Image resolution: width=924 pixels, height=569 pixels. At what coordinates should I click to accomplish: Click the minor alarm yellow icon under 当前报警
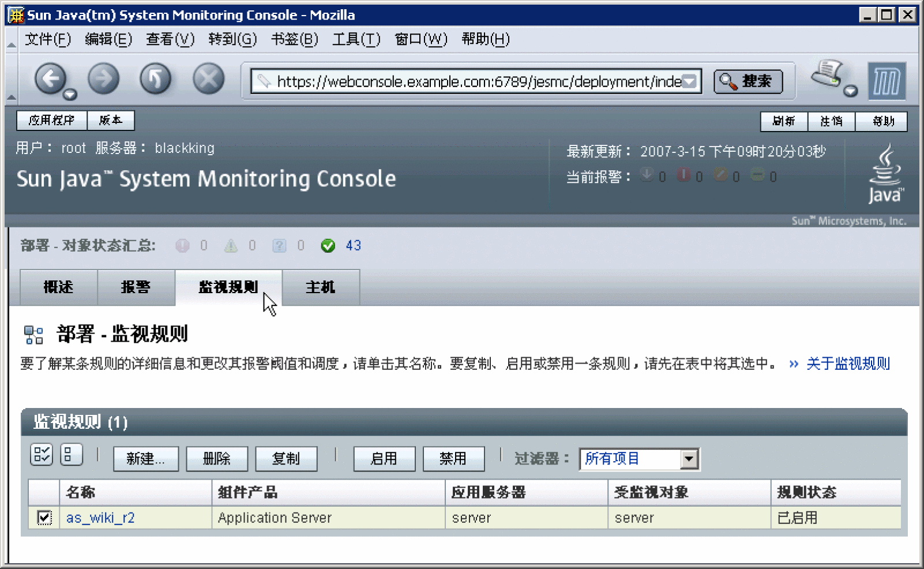[757, 174]
